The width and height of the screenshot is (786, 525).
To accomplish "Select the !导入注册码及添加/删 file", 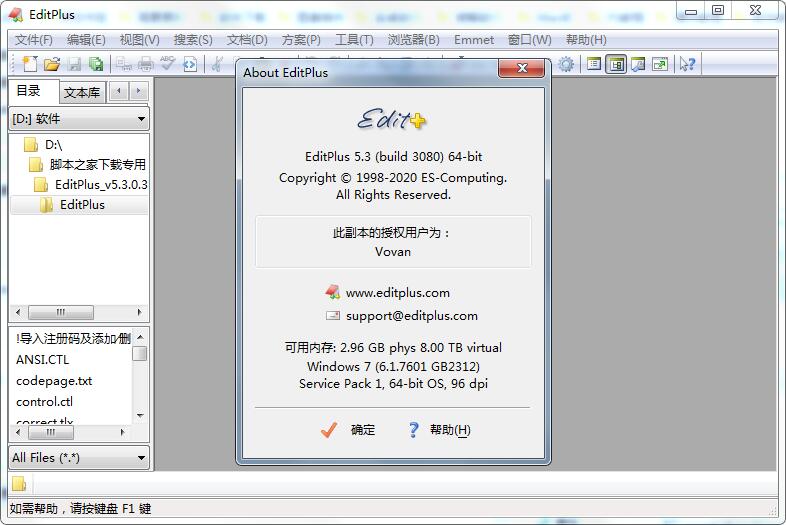I will tap(73, 338).
